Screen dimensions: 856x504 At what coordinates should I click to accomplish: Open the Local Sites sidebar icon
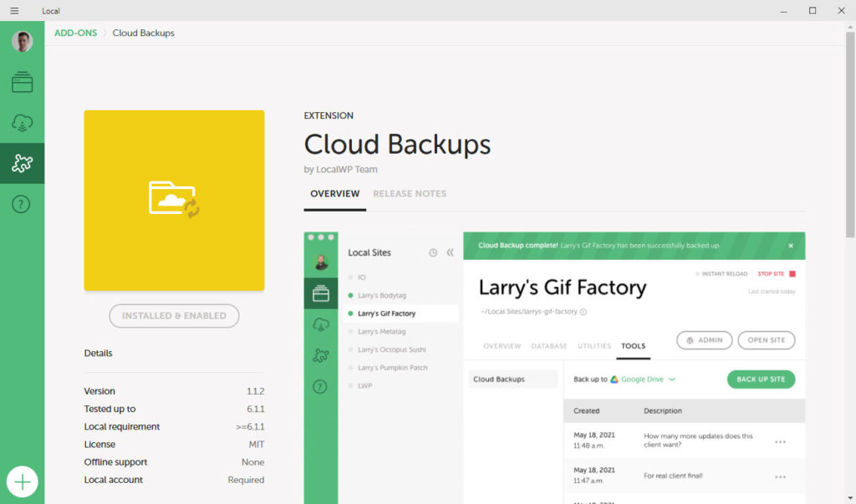[22, 82]
